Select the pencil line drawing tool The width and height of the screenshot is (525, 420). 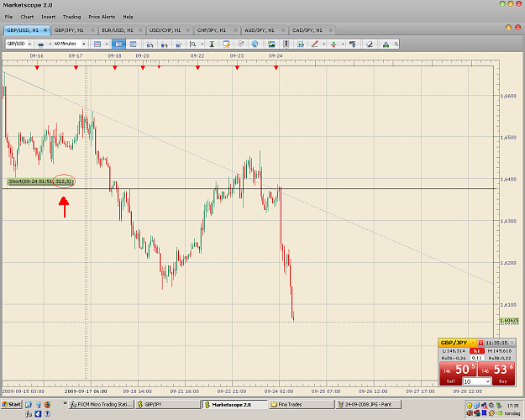click(x=315, y=44)
